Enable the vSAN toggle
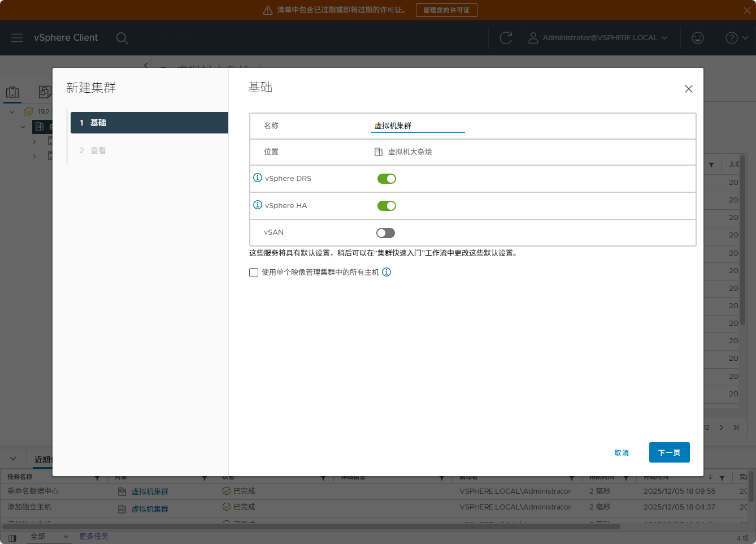 tap(386, 233)
